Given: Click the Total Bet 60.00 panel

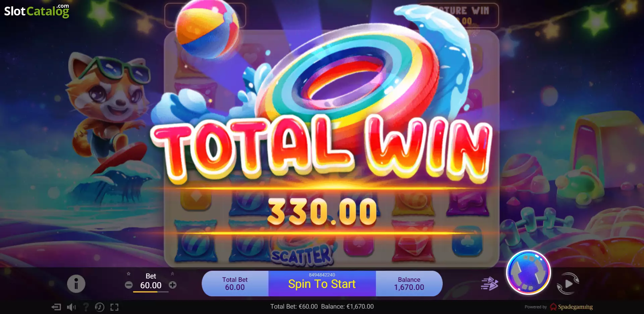Looking at the screenshot, I should pyautogui.click(x=235, y=284).
